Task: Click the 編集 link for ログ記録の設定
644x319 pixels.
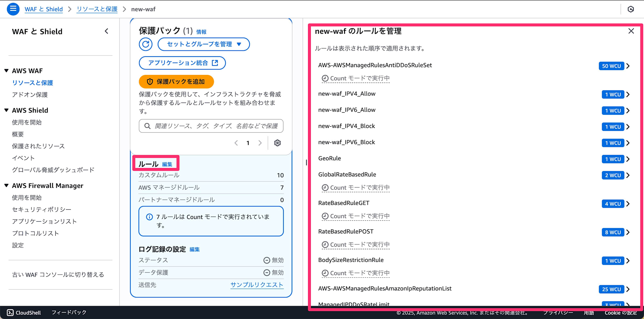Action: [x=194, y=250]
